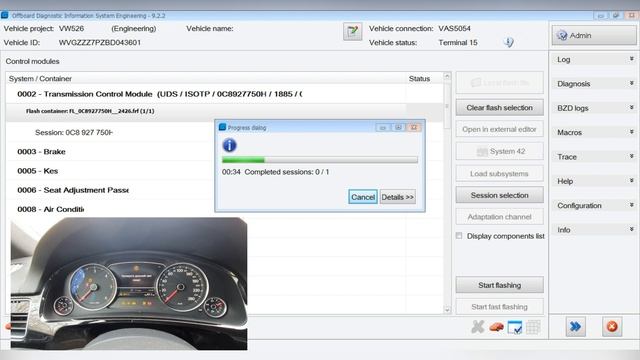The width and height of the screenshot is (640, 360).
Task: Minimize the Progress dialog
Action: 383,128
